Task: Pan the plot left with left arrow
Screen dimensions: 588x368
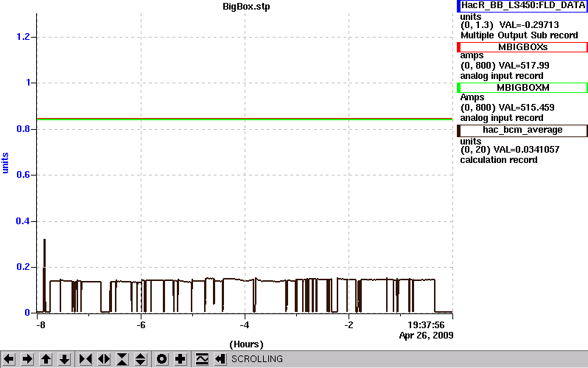Action: pyautogui.click(x=9, y=359)
